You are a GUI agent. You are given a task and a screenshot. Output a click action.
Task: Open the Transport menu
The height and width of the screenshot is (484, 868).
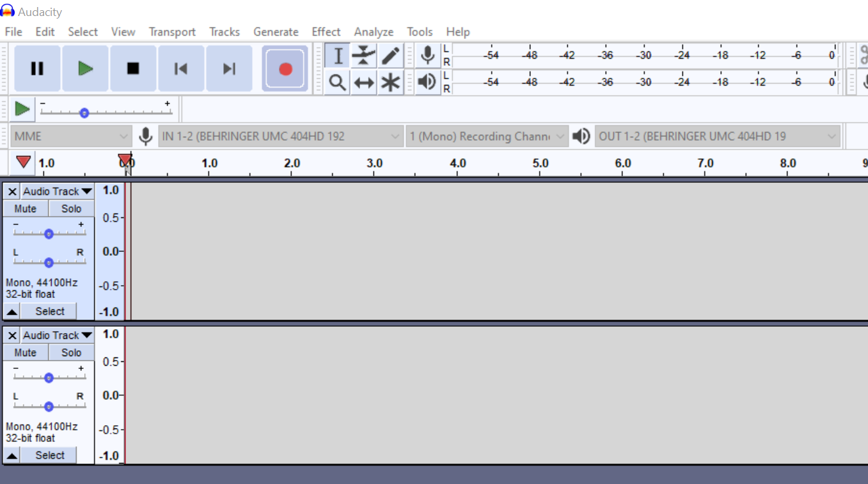pos(172,32)
